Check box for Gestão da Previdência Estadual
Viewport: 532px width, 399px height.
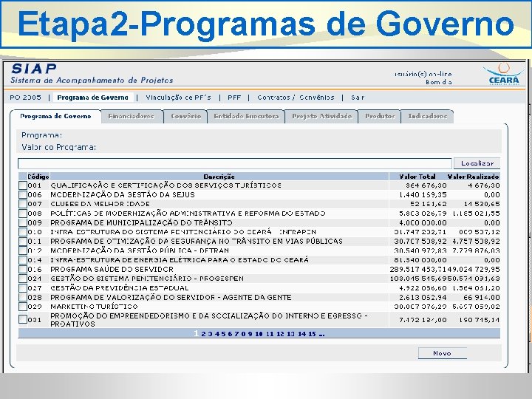click(x=23, y=288)
